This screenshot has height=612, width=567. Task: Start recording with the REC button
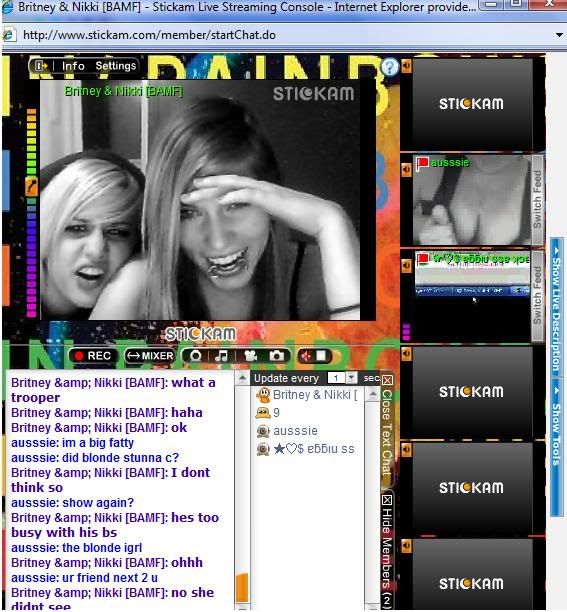(x=93, y=356)
